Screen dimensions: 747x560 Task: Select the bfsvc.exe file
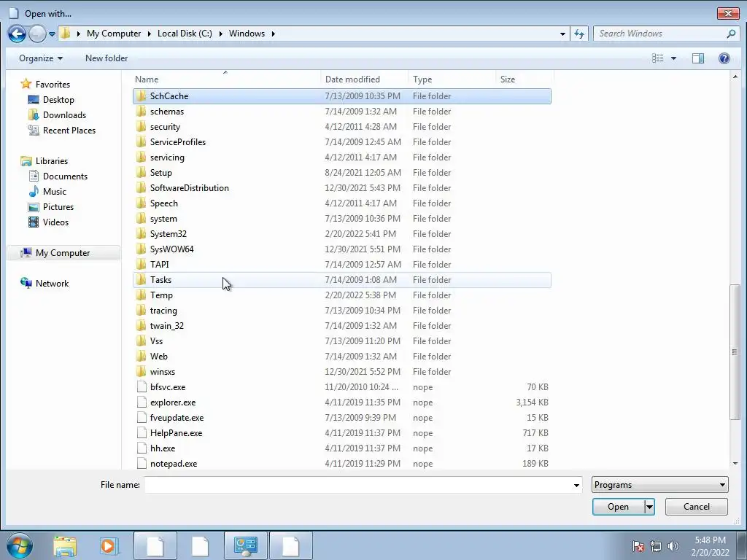click(341, 387)
